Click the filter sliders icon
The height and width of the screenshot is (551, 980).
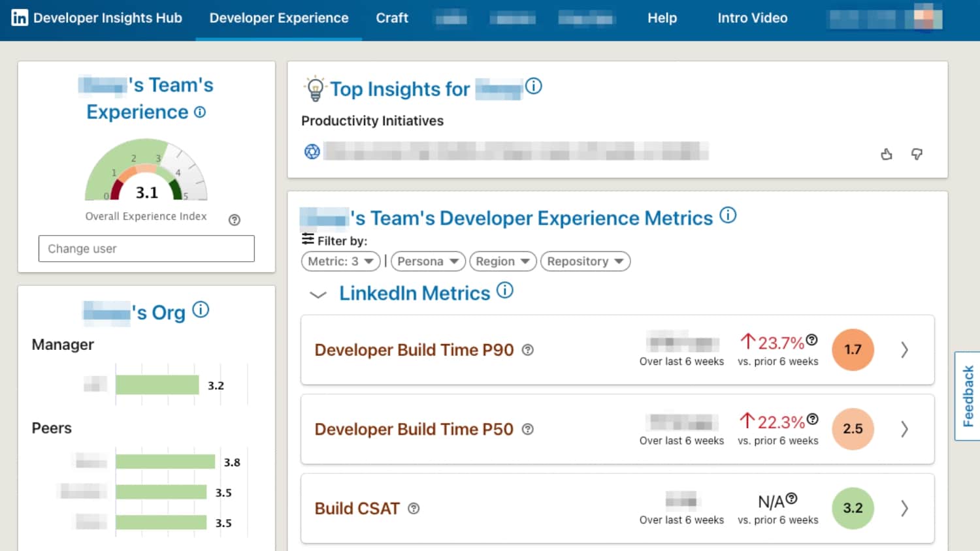pyautogui.click(x=308, y=239)
